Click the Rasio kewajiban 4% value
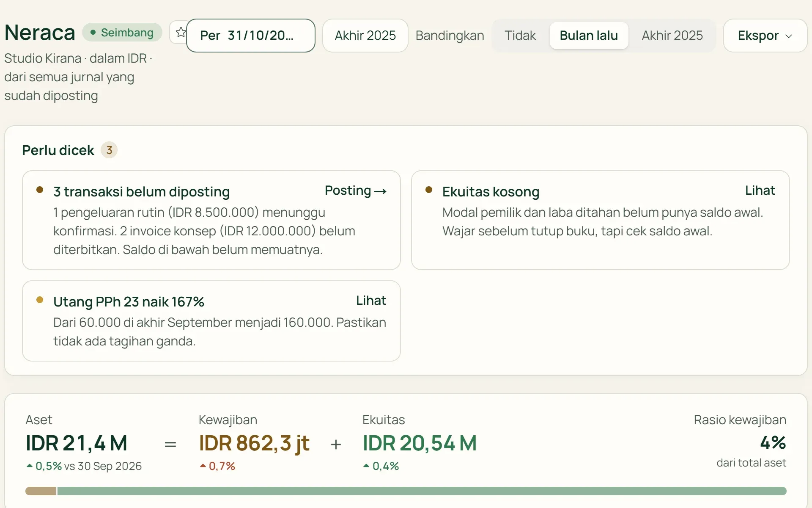This screenshot has height=508, width=812. (773, 443)
